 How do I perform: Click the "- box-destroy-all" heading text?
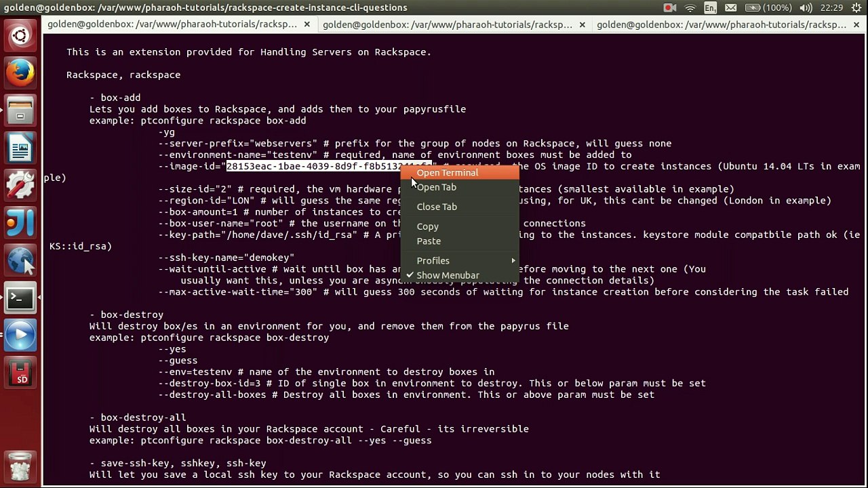138,418
